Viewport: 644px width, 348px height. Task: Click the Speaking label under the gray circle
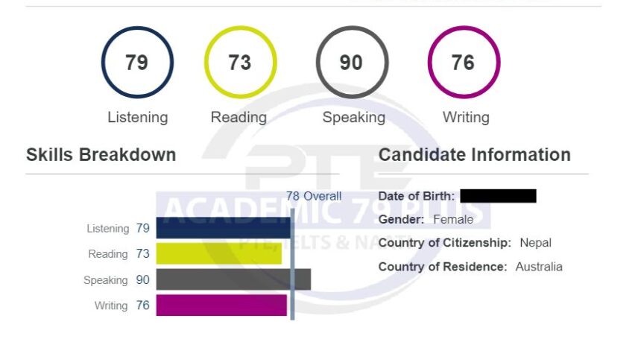pyautogui.click(x=353, y=118)
